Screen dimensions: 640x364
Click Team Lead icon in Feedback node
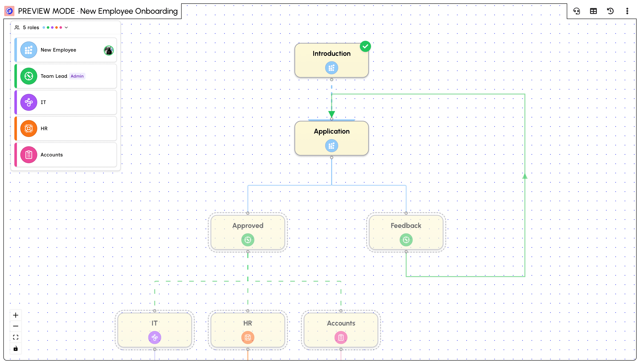click(x=406, y=240)
